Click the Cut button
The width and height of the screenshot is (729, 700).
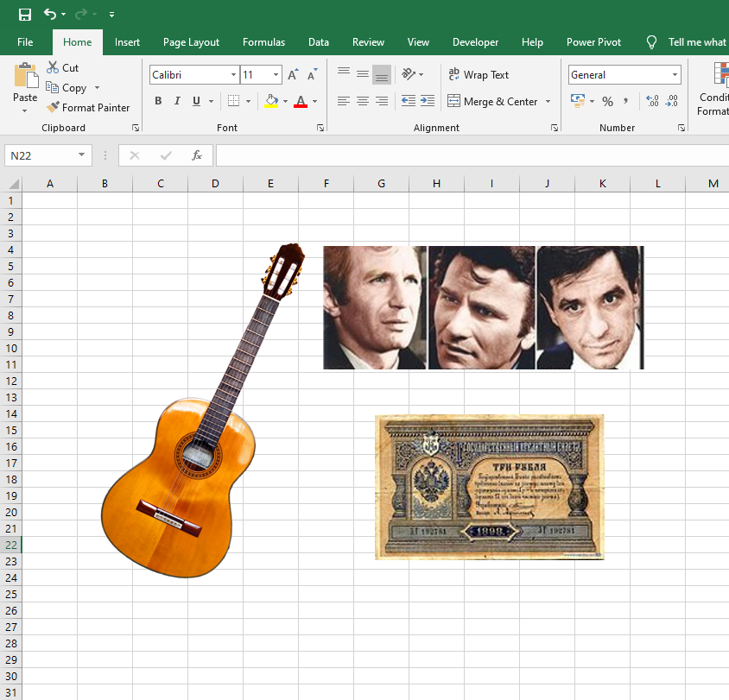coord(63,68)
